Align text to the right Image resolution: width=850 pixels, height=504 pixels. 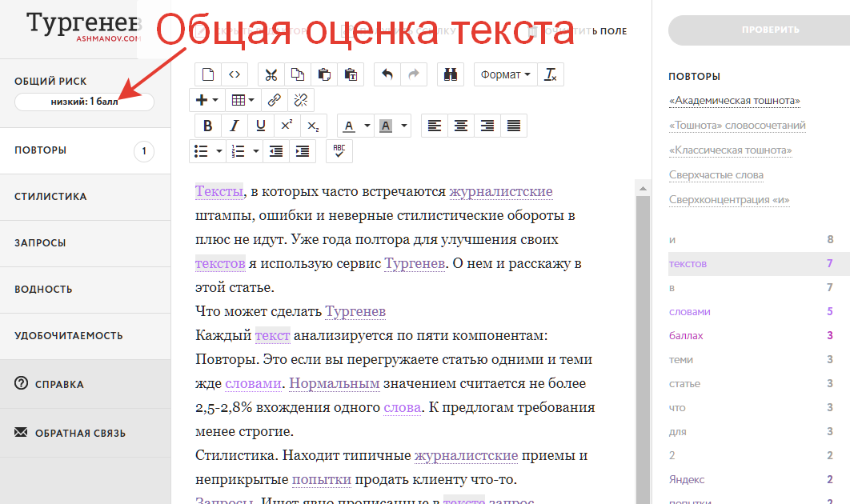[487, 126]
